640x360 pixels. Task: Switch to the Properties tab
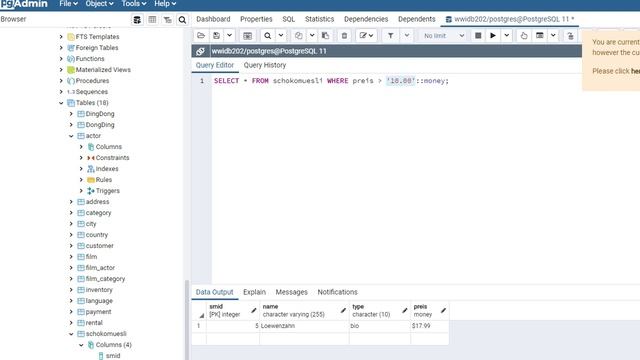coord(256,19)
